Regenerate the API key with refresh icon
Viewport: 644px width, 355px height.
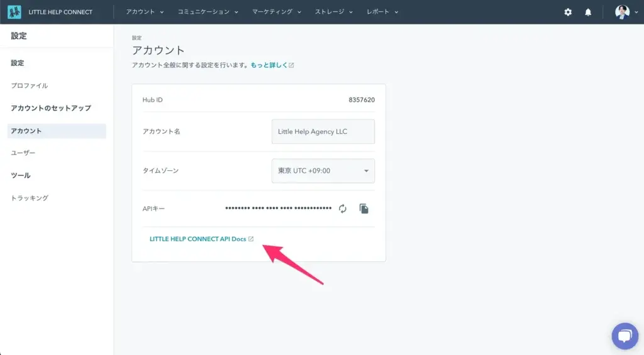point(343,209)
